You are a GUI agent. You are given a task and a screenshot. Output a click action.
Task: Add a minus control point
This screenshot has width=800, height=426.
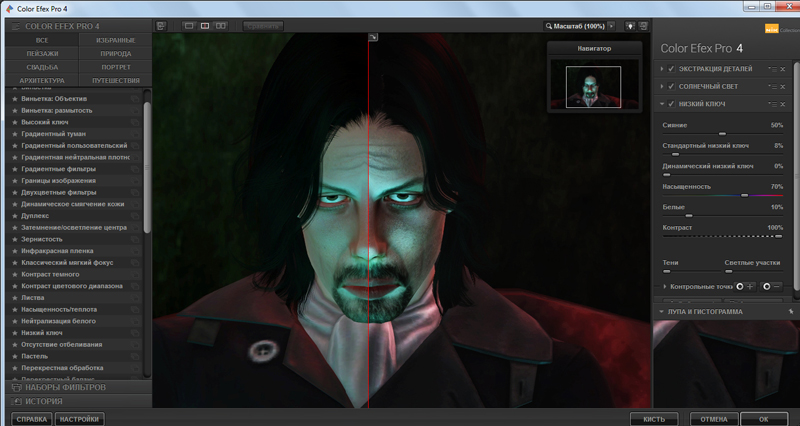click(x=771, y=287)
